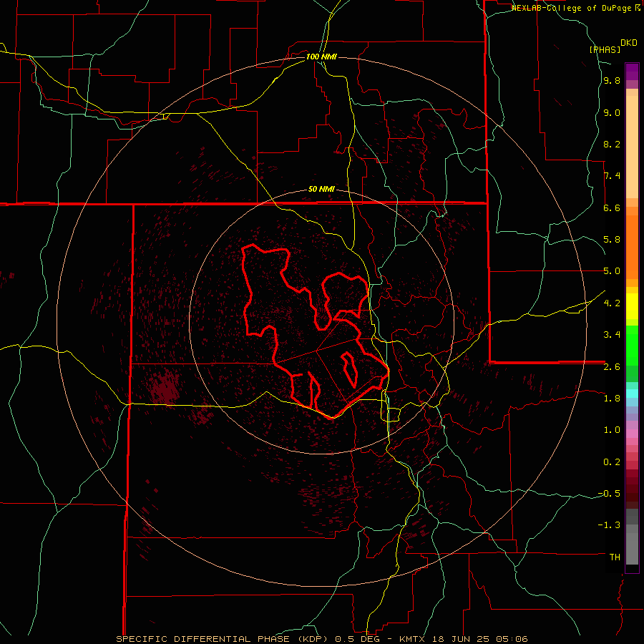This screenshot has height=644, width=644.
Task: Click the gray bottom color bar segment
Action: pyautogui.click(x=632, y=548)
